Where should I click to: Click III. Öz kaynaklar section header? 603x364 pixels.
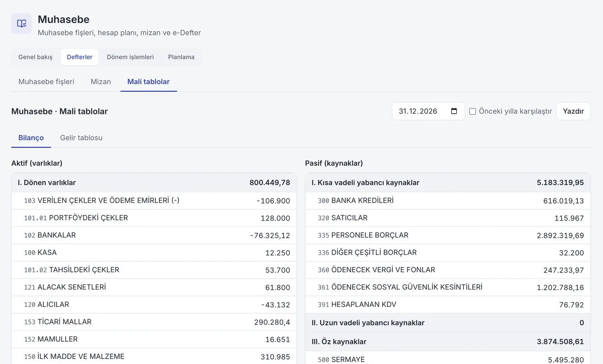coord(448,342)
